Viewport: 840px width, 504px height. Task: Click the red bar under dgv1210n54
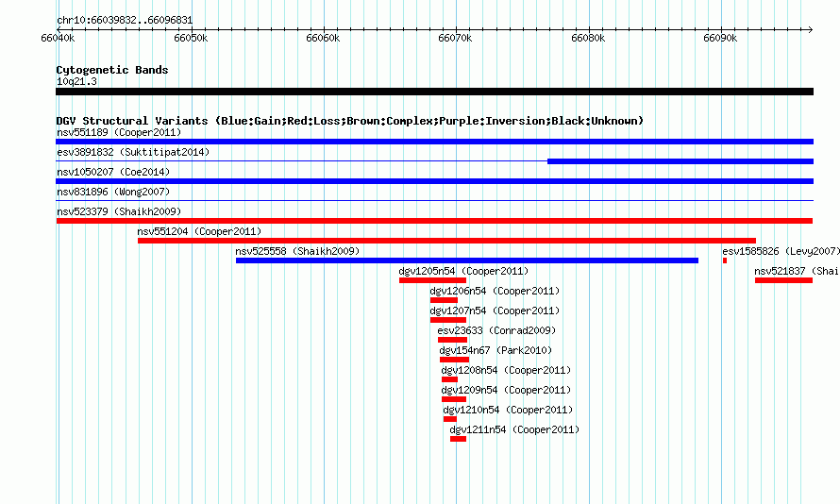[450, 419]
